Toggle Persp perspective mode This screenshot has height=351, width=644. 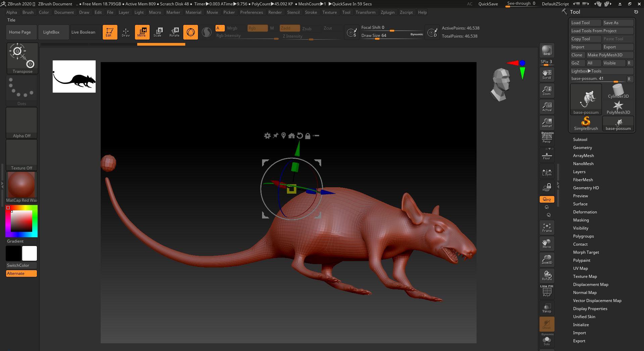(x=547, y=138)
